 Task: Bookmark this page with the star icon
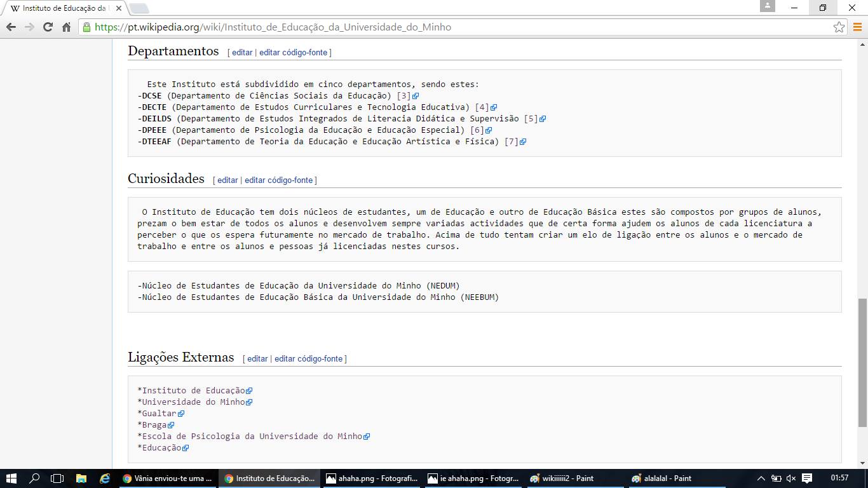(x=839, y=27)
